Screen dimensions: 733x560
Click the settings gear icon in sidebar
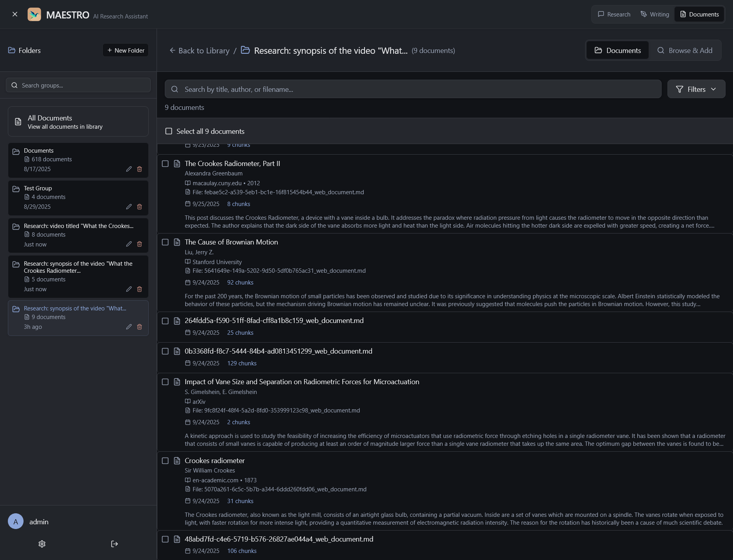click(42, 544)
